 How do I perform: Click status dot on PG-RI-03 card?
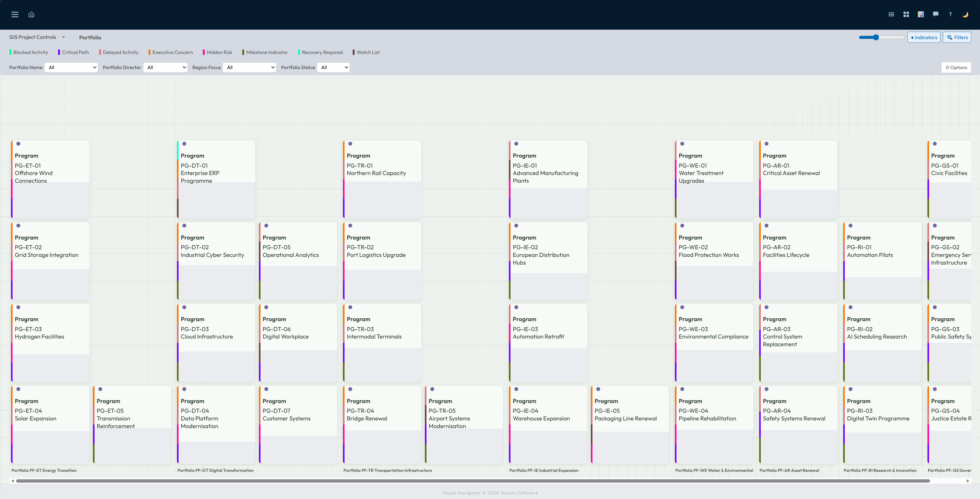[x=851, y=389]
